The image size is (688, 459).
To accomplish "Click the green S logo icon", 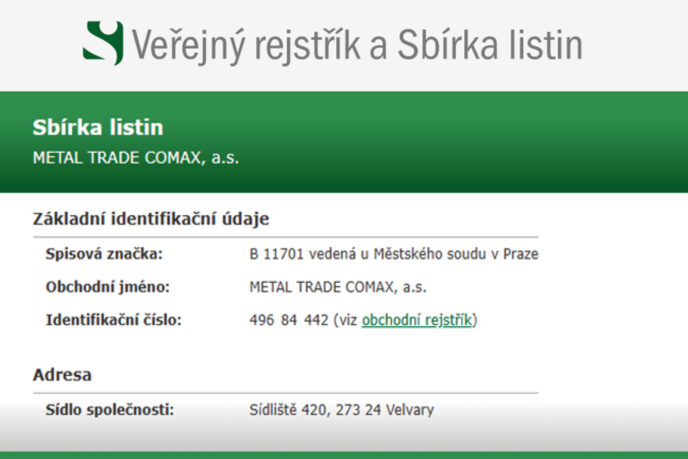I will tap(104, 44).
